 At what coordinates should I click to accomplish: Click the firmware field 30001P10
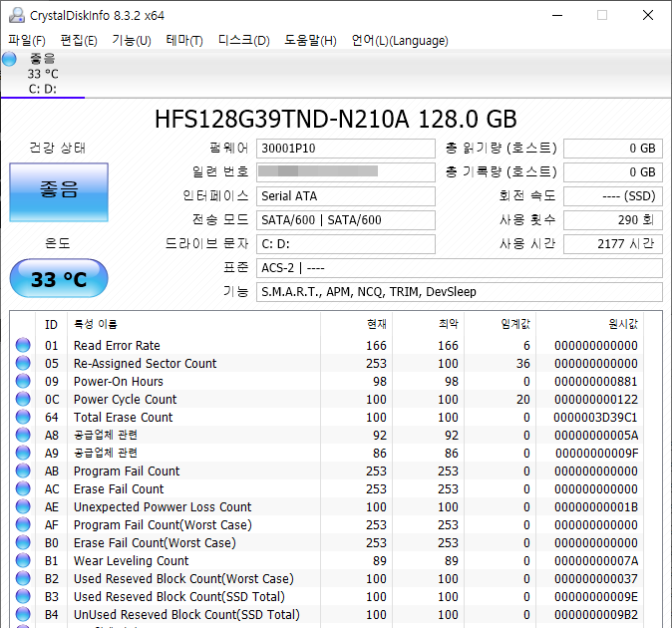click(x=345, y=149)
